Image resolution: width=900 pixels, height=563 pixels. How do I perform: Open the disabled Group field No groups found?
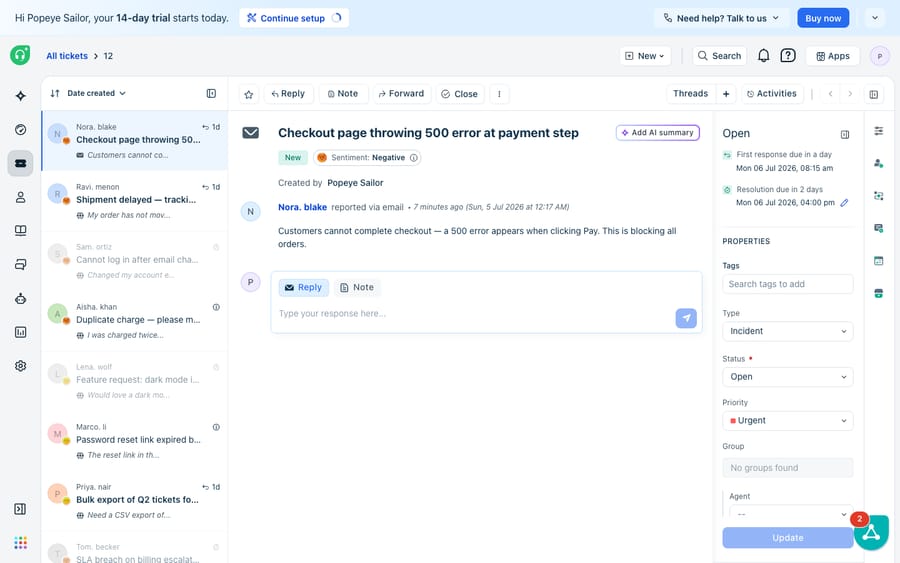788,468
